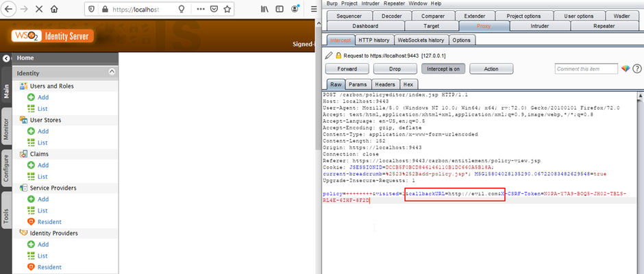Open the Intruder menu in menu bar
Image resolution: width=644 pixels, height=274 pixels.
coord(371,3)
